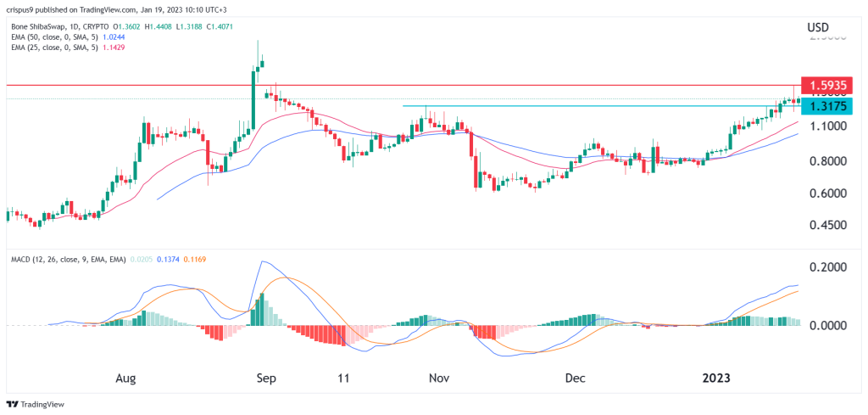Viewport: 868px width, 415px height.
Task: Click the 0.4500 price axis label
Action: [x=827, y=226]
